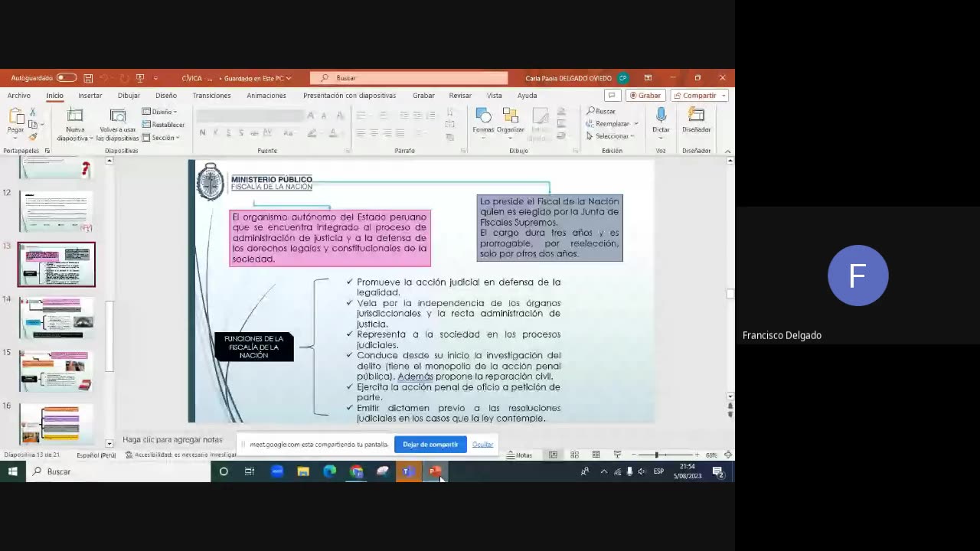Click the Cut scissors icon
Screen dimensions: 980x551
pyautogui.click(x=33, y=112)
